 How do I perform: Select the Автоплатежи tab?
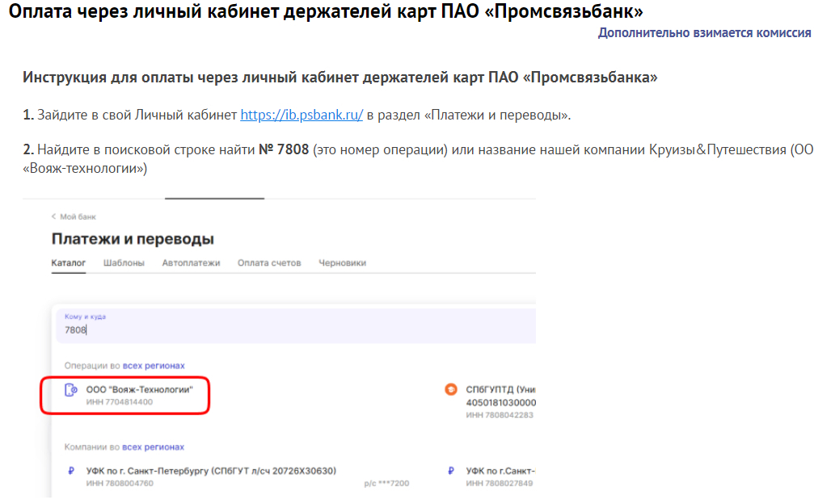[191, 262]
